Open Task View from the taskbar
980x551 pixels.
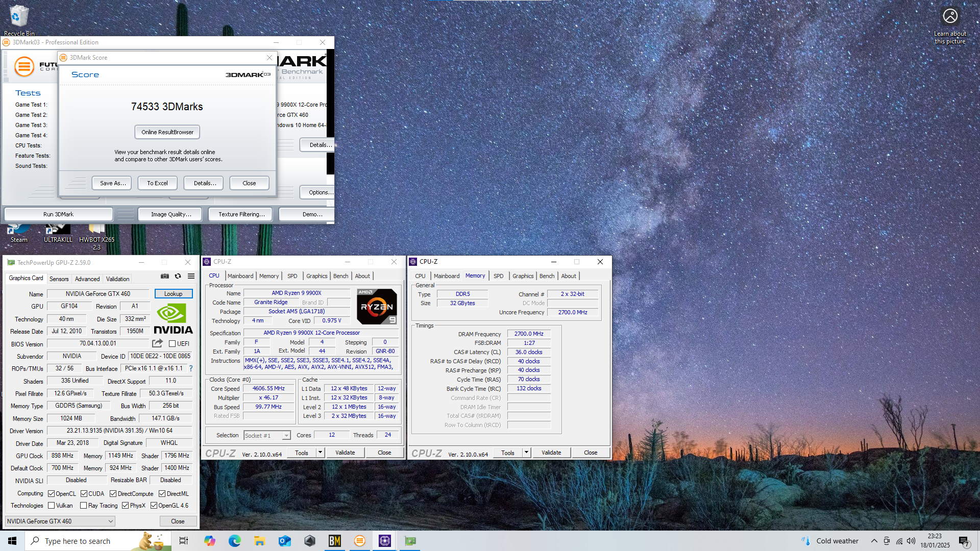coord(184,541)
